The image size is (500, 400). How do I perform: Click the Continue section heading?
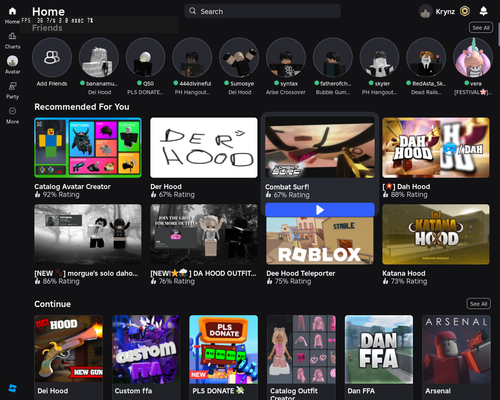[52, 304]
